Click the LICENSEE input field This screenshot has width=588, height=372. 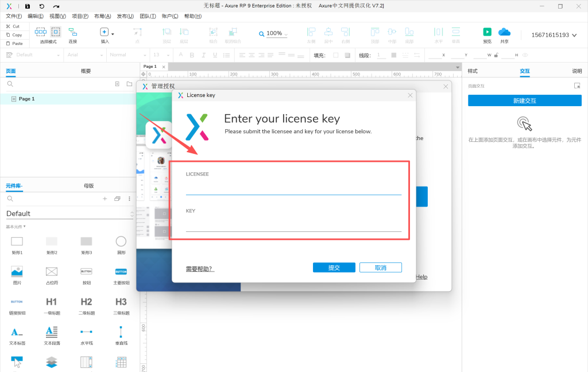pos(293,188)
